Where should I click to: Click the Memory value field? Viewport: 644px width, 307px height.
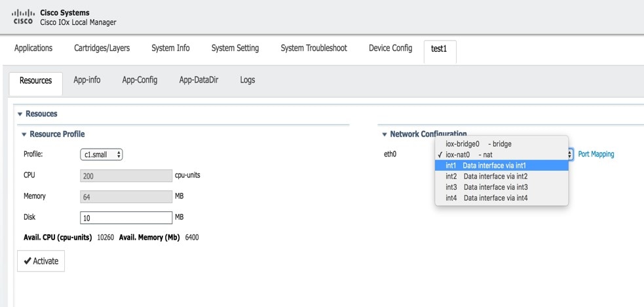126,196
